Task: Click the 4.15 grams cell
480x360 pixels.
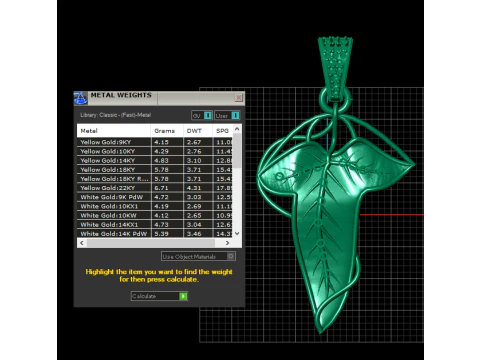Action: pos(167,142)
